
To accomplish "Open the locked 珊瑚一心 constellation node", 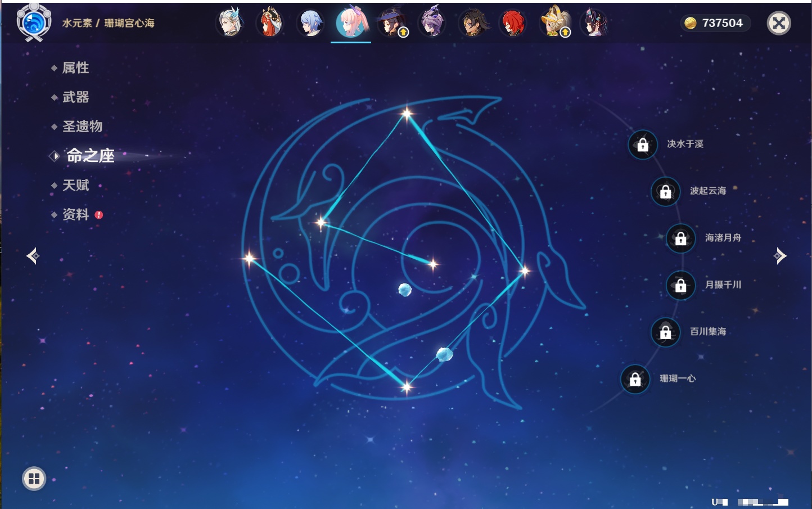I will pyautogui.click(x=635, y=379).
